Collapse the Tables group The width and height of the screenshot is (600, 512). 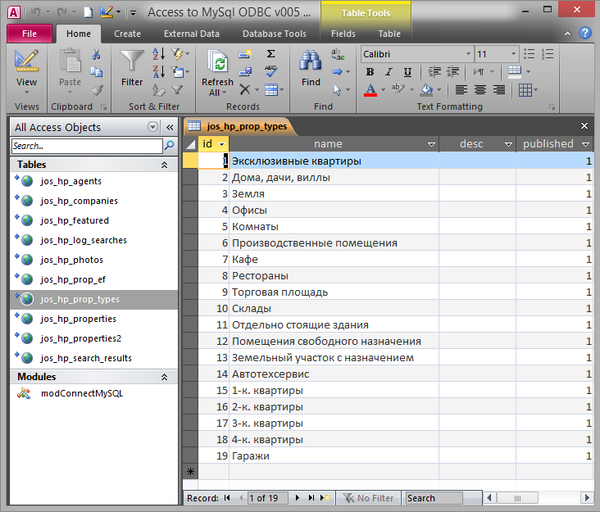(164, 165)
